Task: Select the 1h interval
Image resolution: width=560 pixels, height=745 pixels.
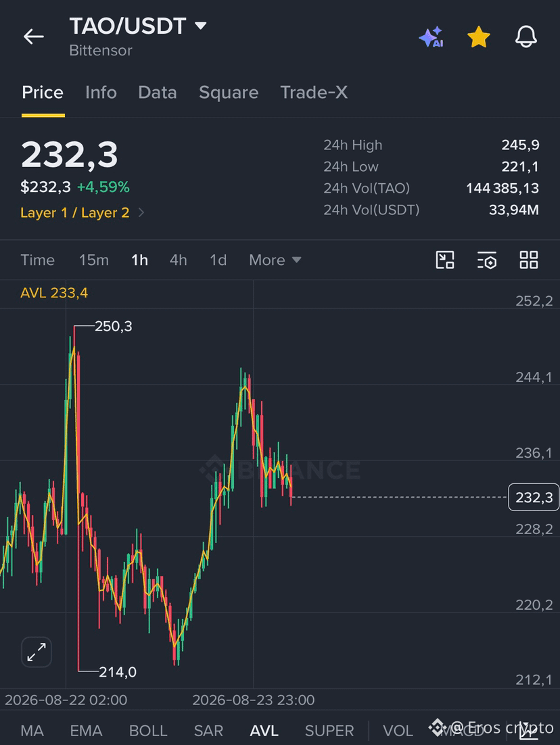Action: [140, 260]
